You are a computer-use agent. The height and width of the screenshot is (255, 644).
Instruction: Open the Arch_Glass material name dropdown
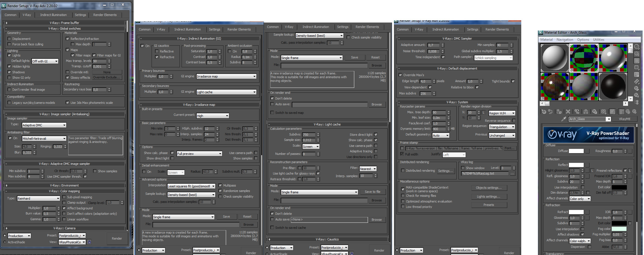[589, 119]
